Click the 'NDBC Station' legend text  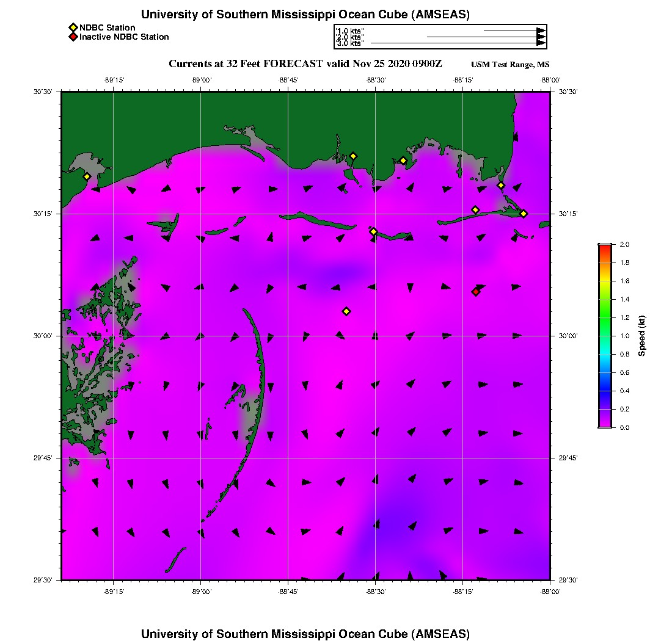(107, 27)
